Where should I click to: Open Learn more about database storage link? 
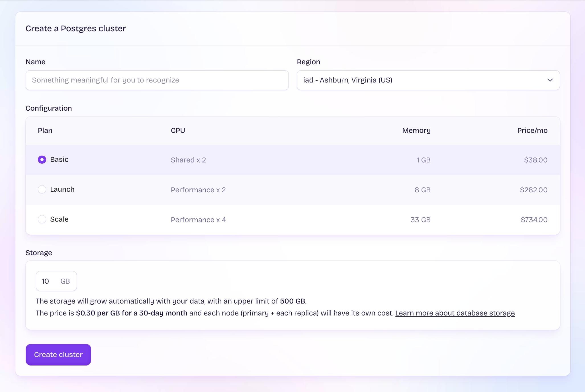455,313
